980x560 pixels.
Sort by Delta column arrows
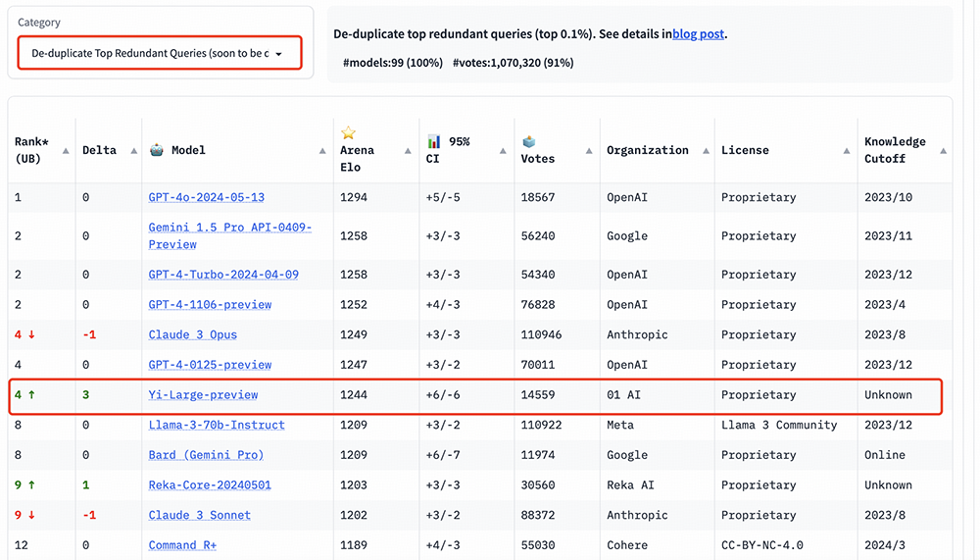click(134, 151)
